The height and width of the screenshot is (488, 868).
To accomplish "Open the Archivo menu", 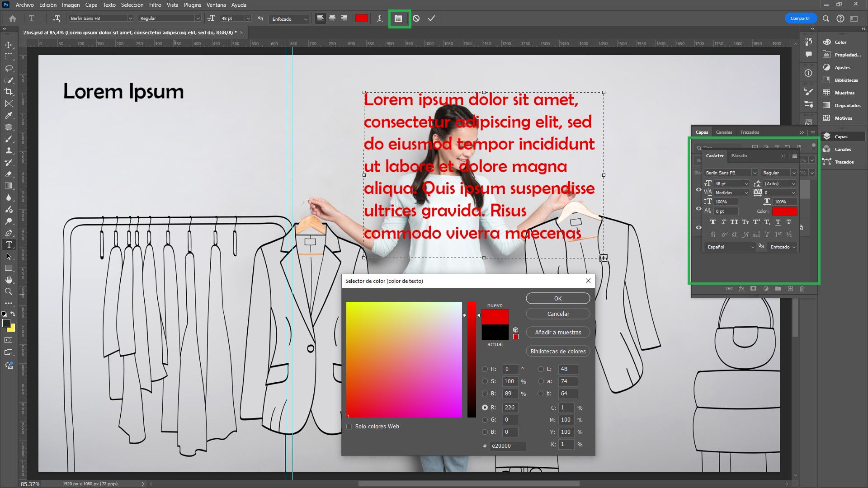I will tap(24, 5).
